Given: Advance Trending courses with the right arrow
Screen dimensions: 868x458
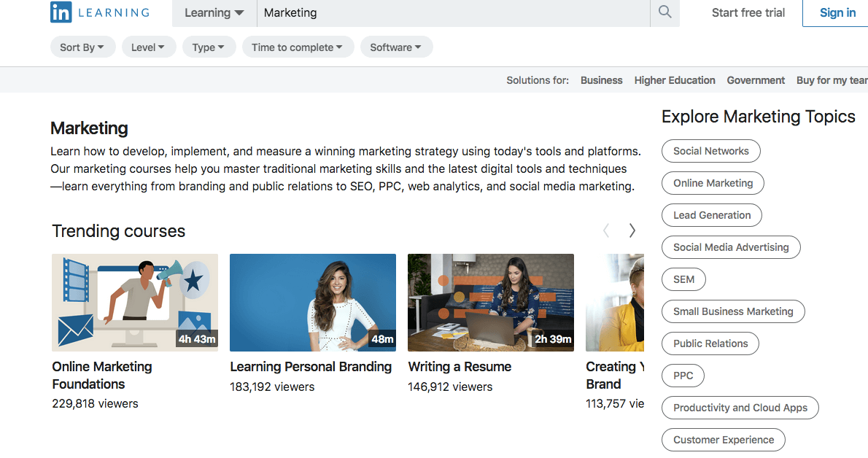Looking at the screenshot, I should (632, 230).
